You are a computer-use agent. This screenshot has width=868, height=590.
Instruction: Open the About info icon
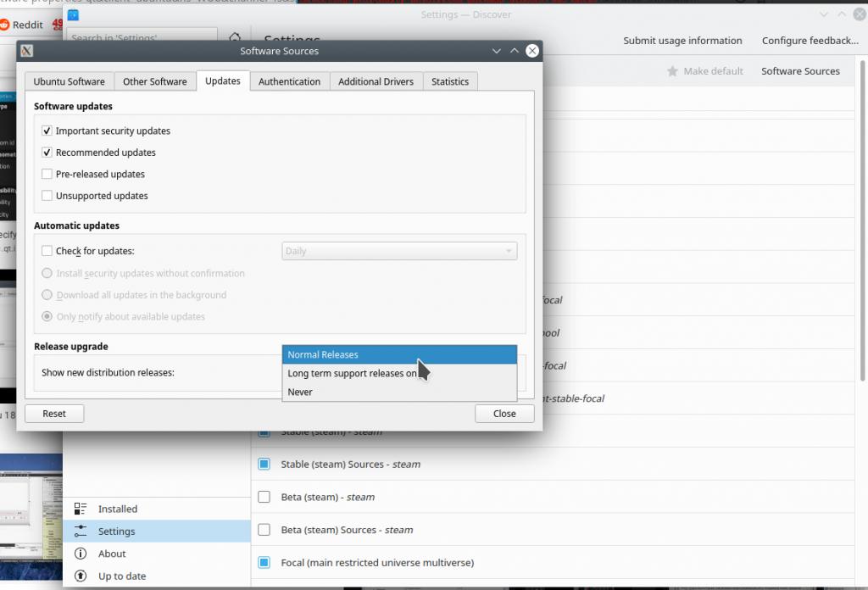point(81,554)
